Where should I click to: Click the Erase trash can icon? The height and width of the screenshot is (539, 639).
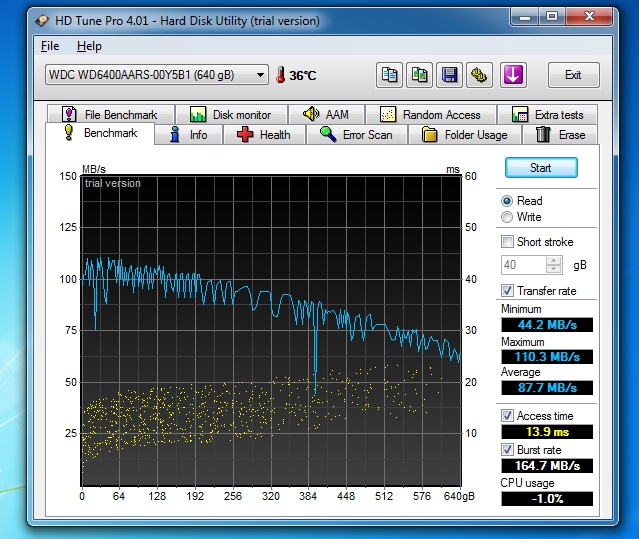543,134
